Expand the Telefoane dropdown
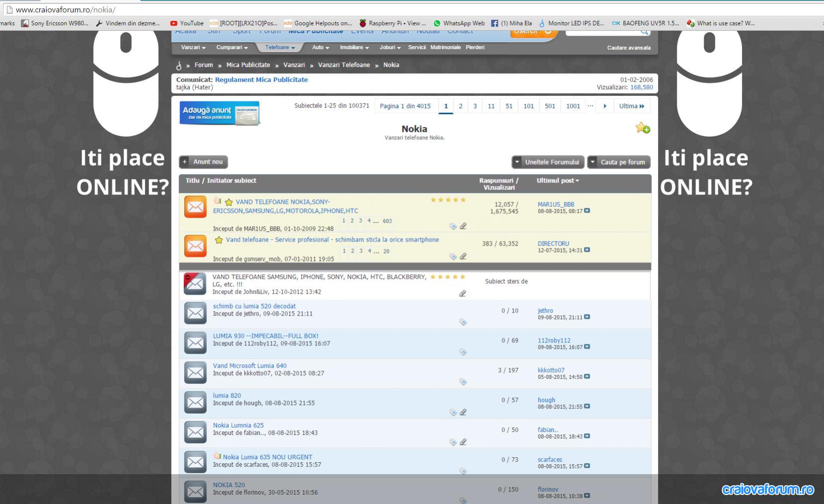This screenshot has width=824, height=504. pos(280,47)
